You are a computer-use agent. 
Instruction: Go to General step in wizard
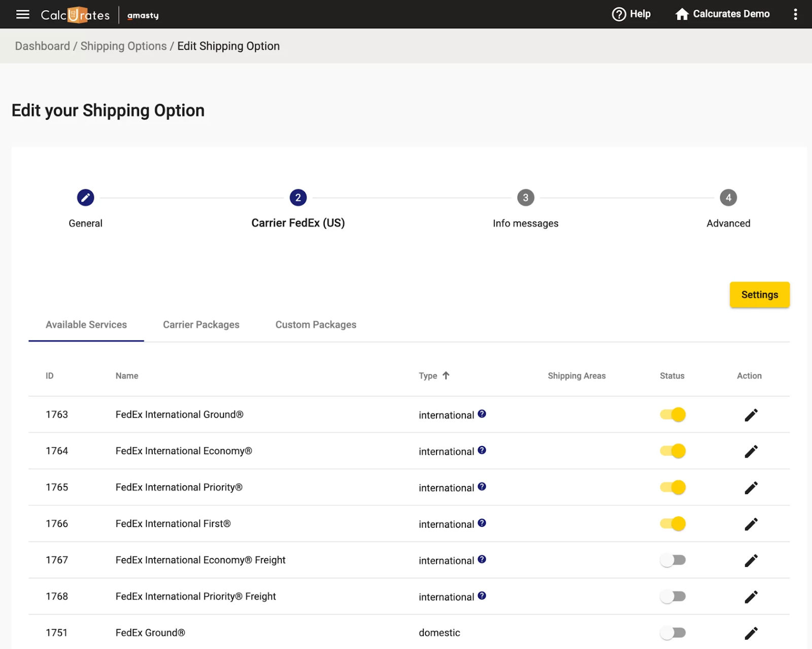click(x=85, y=198)
